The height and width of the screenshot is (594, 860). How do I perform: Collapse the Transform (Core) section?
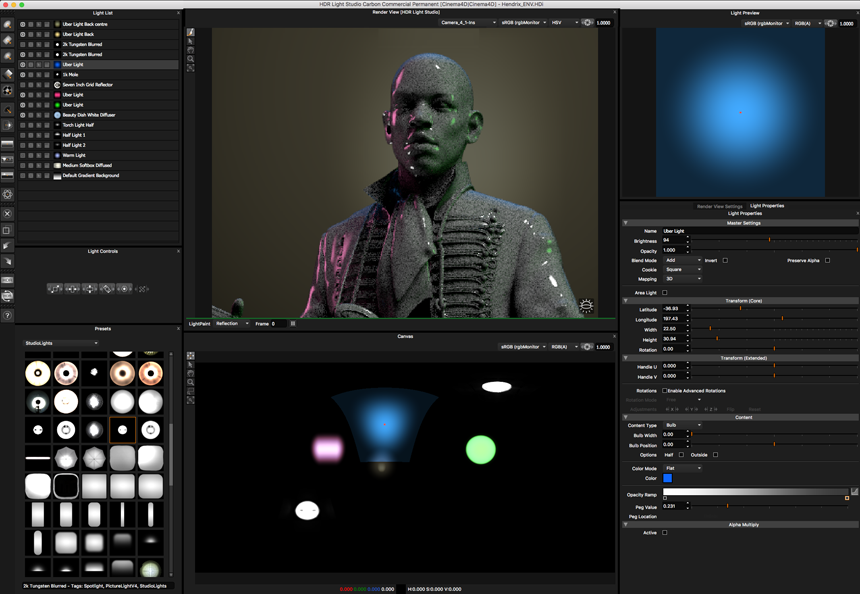pos(625,301)
